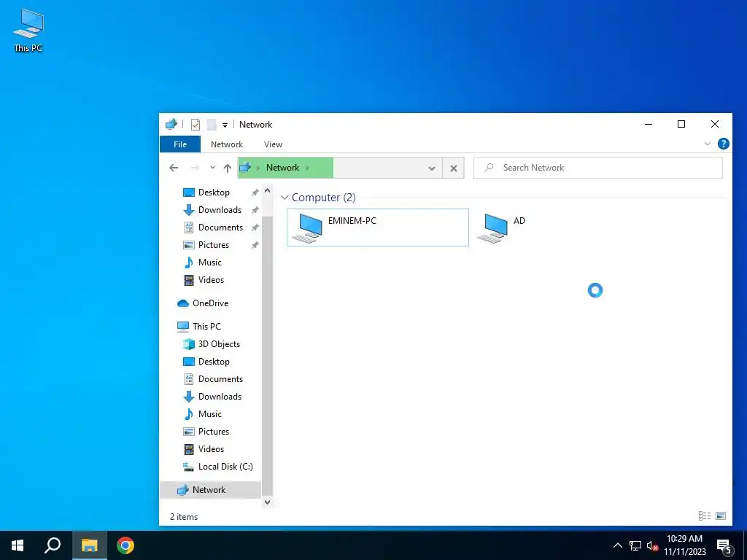
Task: Go back with the Back arrow
Action: (174, 168)
